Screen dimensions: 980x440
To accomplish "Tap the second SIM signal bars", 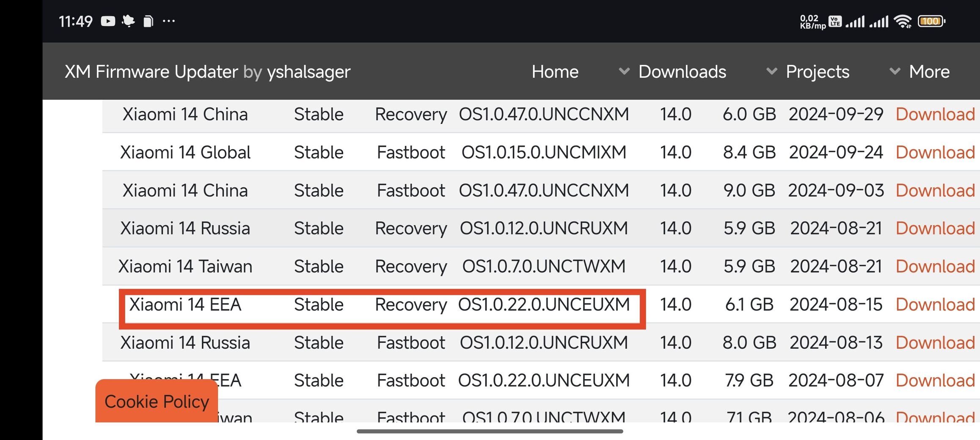I will [x=879, y=21].
